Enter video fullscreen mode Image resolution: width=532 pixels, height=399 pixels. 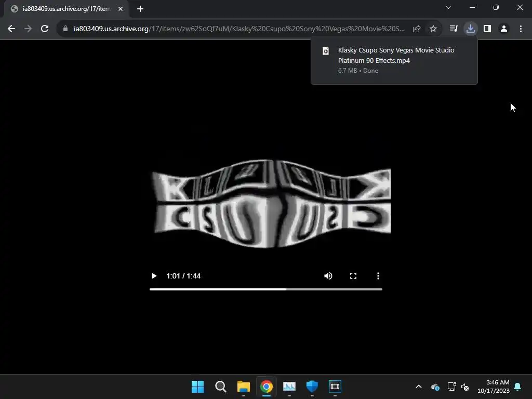pyautogui.click(x=353, y=276)
